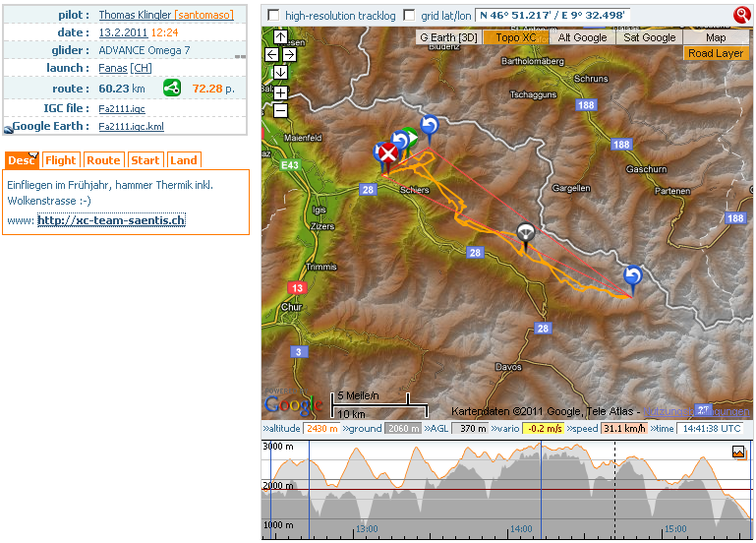Viewport: 756px width, 543px height.
Task: Click the time value 14:41:38 UTC
Action: 711,428
